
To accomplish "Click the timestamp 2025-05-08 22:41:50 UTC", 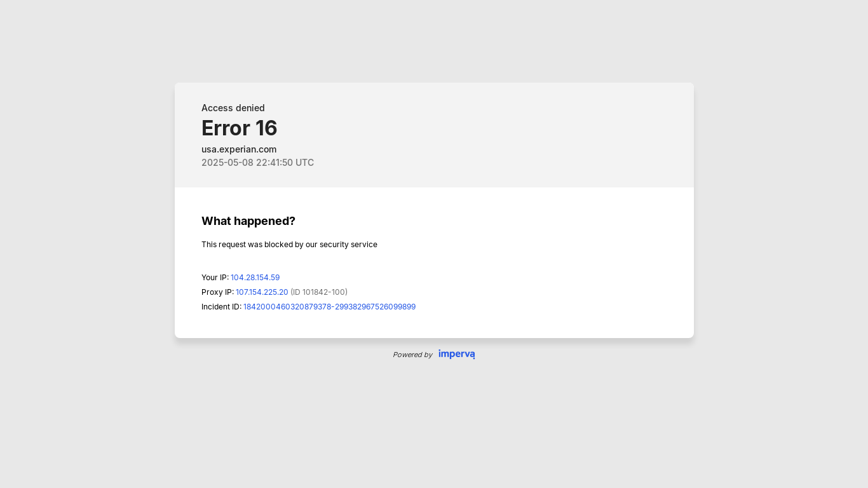I will tap(257, 163).
